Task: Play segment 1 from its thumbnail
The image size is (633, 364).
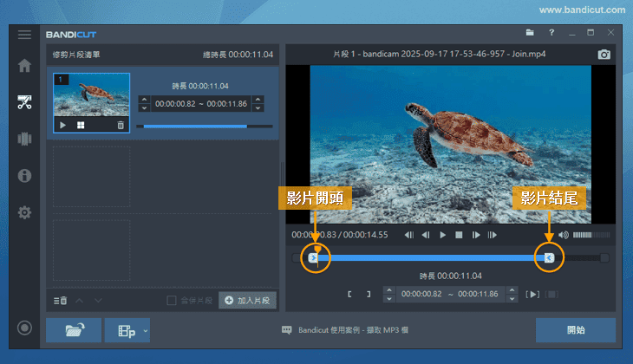Action: (62, 126)
